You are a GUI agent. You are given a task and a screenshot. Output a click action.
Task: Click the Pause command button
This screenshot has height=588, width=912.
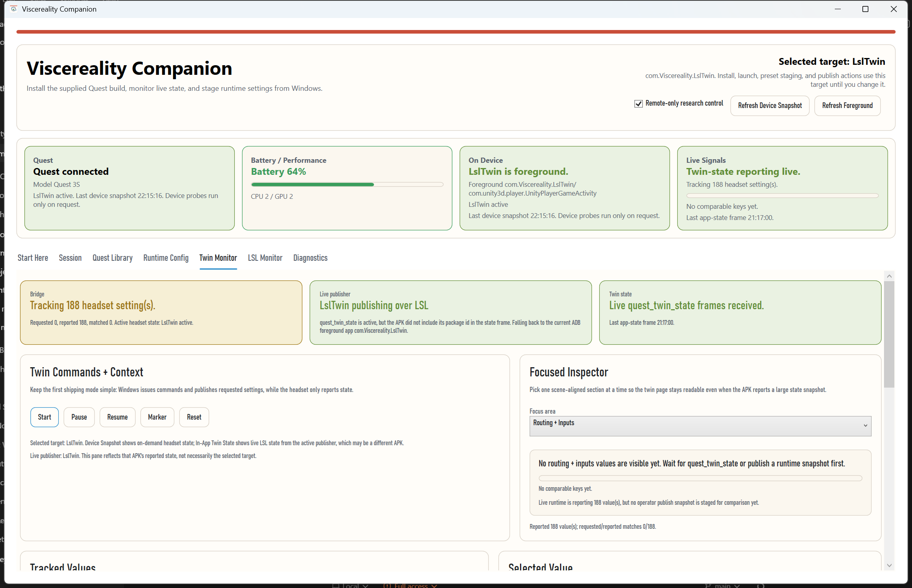point(79,417)
